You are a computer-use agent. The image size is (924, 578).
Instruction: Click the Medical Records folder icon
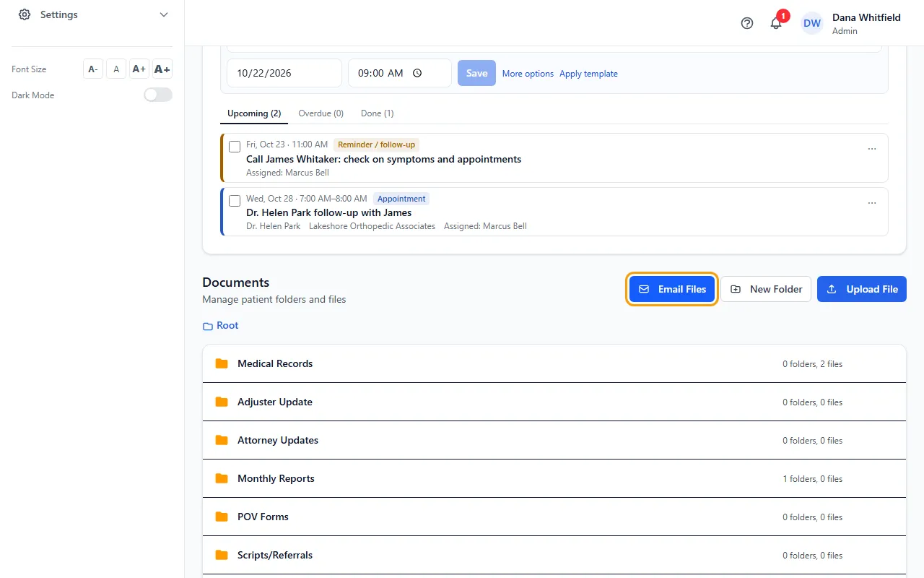tap(222, 363)
